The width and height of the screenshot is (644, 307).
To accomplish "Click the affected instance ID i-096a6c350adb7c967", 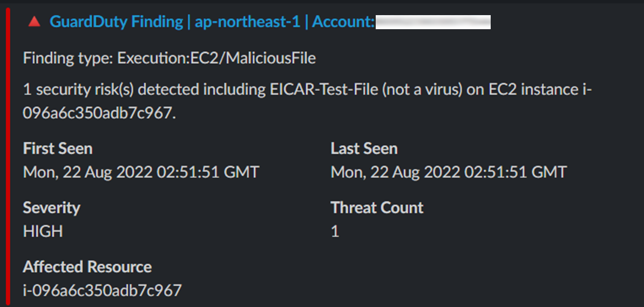I will pyautogui.click(x=102, y=291).
